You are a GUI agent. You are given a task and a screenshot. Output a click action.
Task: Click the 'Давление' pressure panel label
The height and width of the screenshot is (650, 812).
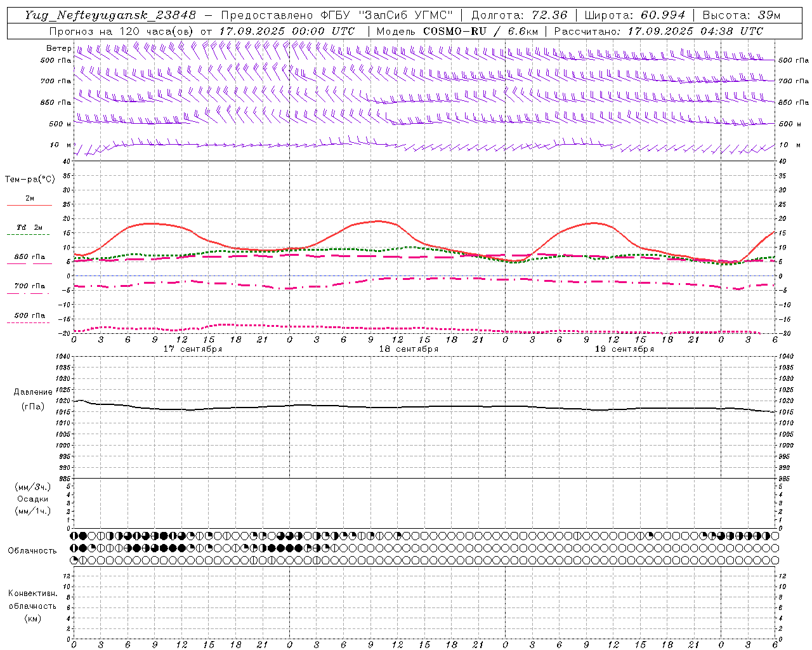(x=33, y=392)
